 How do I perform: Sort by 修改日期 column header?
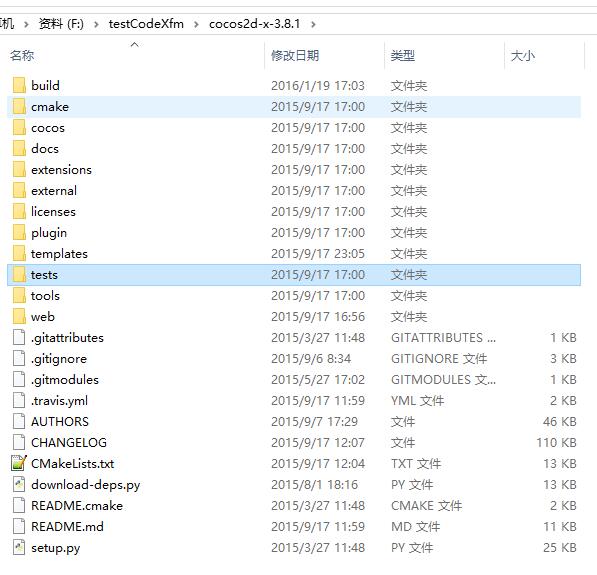tap(295, 56)
